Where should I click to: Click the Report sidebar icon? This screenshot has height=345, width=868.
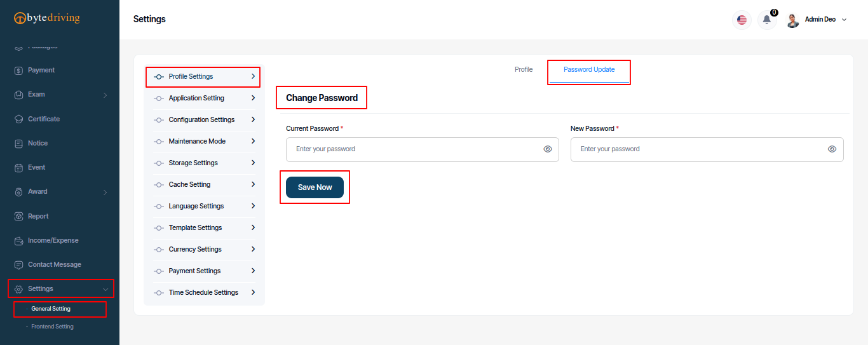click(x=18, y=217)
